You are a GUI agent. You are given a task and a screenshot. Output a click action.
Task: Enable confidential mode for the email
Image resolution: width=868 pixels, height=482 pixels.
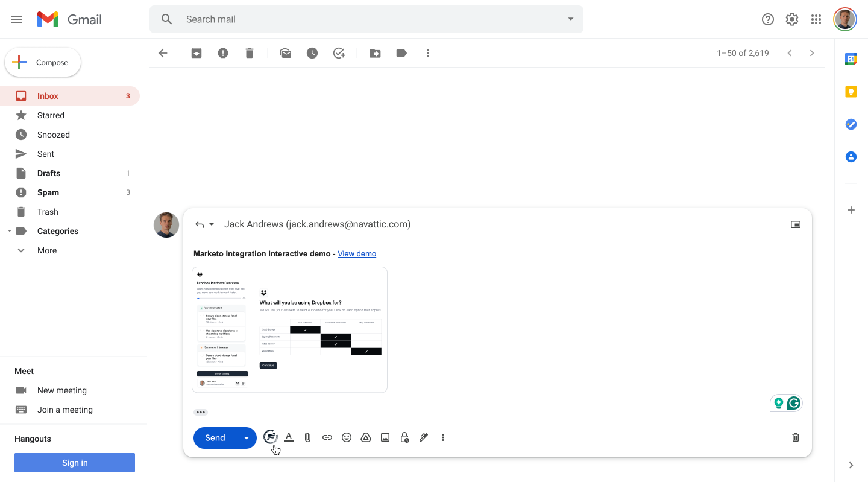click(x=404, y=437)
